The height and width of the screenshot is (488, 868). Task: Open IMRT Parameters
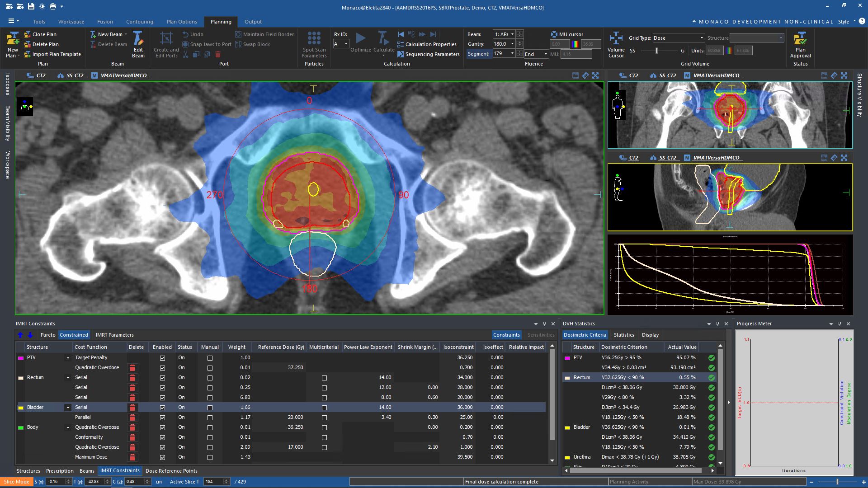click(115, 335)
